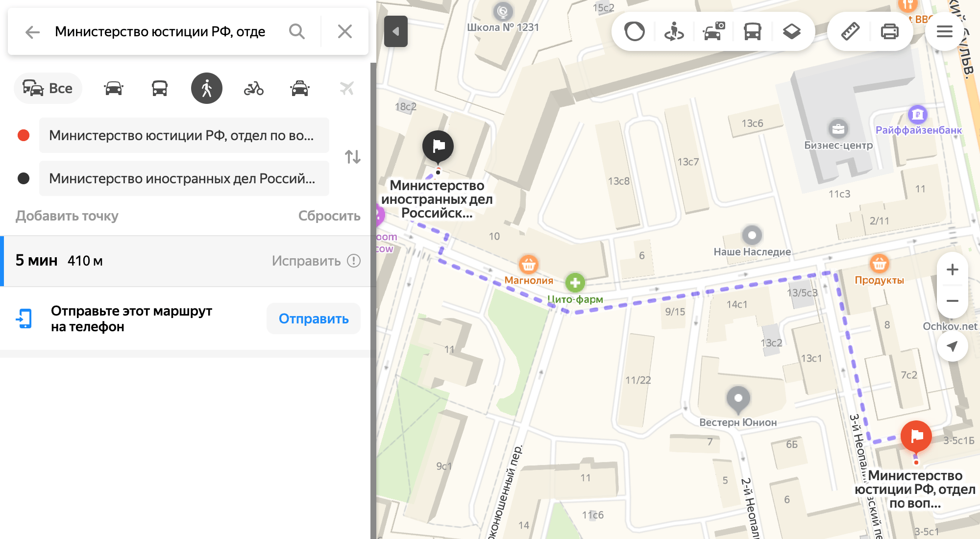
Task: Switch to public transport route mode
Action: click(x=160, y=89)
